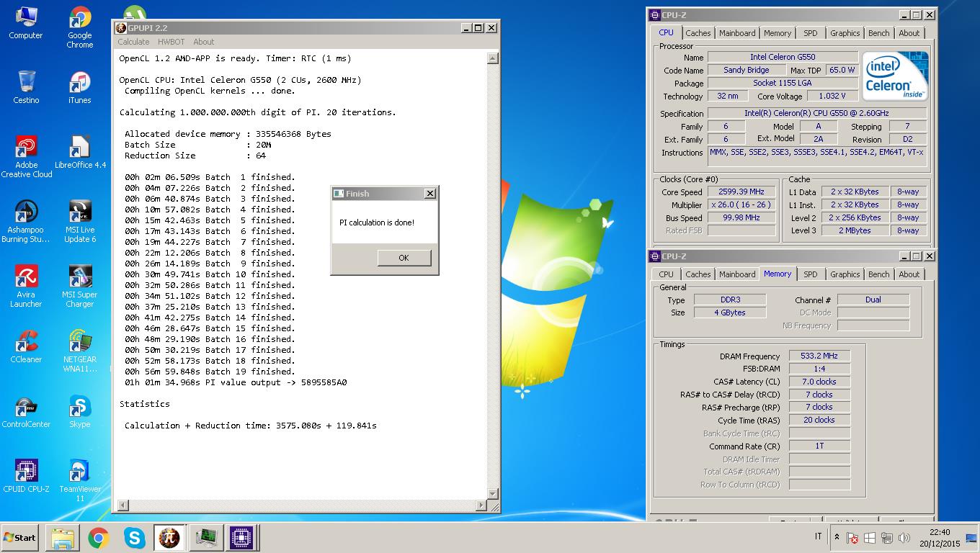
Task: Launch Google Chrome from the desktop
Action: 80,27
